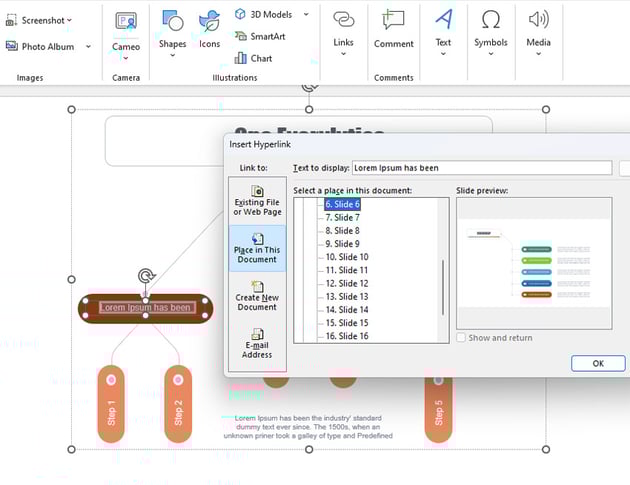Insert 3D Models

coord(264,14)
